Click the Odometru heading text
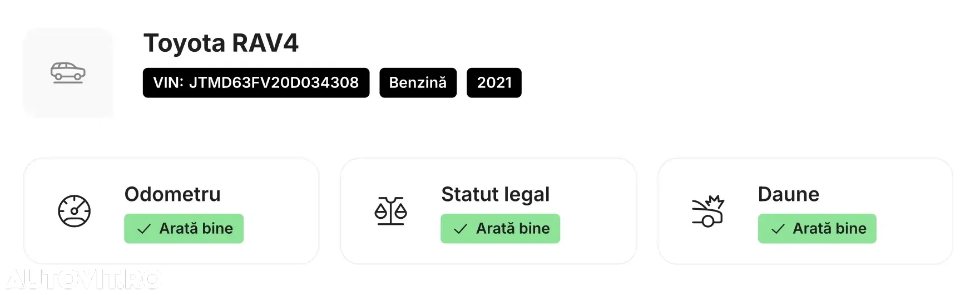The width and height of the screenshot is (980, 295). (x=172, y=194)
